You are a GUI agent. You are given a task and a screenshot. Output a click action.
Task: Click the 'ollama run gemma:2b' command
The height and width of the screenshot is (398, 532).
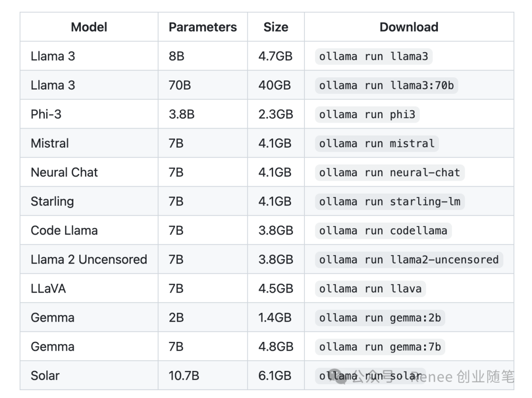(x=380, y=318)
